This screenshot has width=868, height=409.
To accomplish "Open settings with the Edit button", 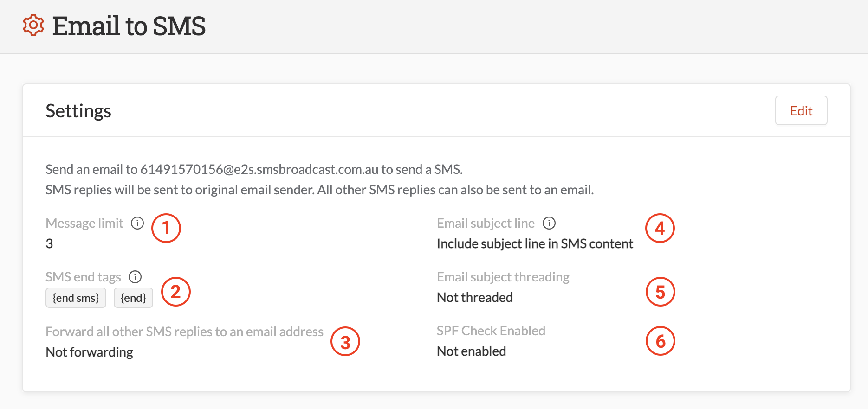I will (801, 110).
